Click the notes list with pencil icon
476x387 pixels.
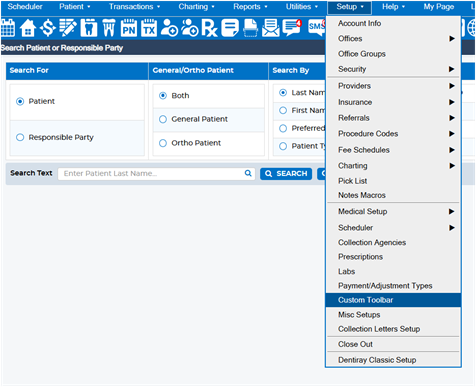(68, 28)
